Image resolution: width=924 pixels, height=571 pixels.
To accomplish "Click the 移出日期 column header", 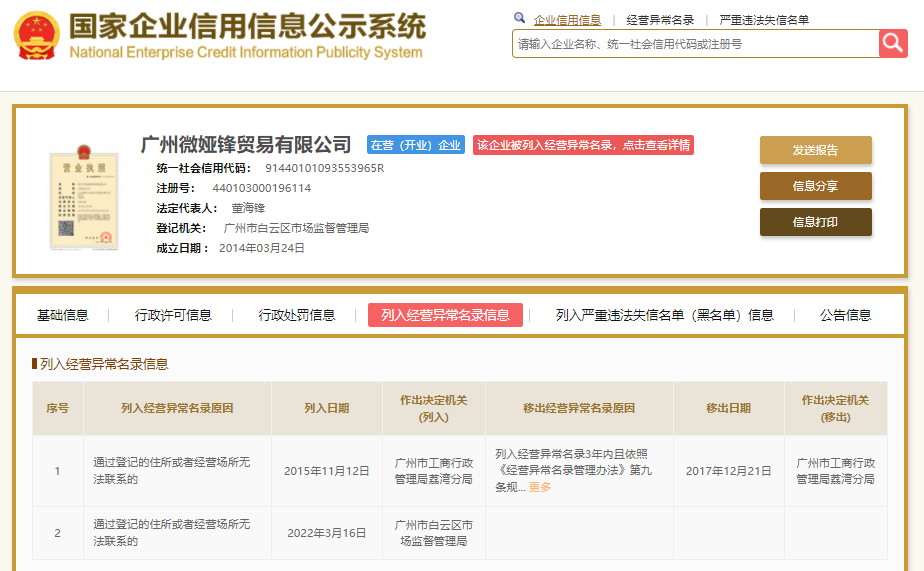I will (729, 408).
